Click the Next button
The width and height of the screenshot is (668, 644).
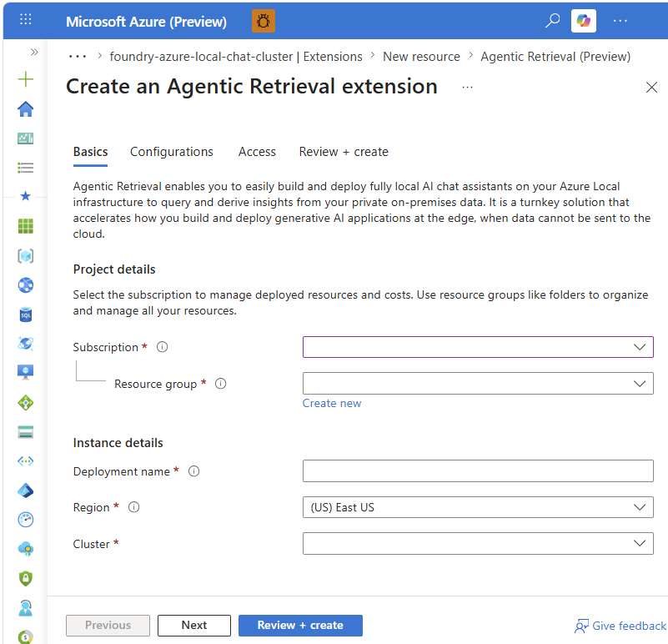194,626
